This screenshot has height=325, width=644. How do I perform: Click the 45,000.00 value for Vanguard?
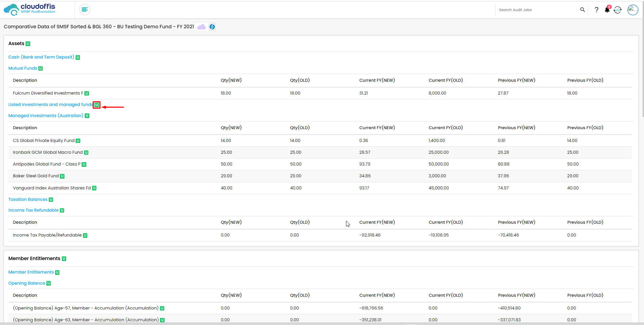[439, 188]
